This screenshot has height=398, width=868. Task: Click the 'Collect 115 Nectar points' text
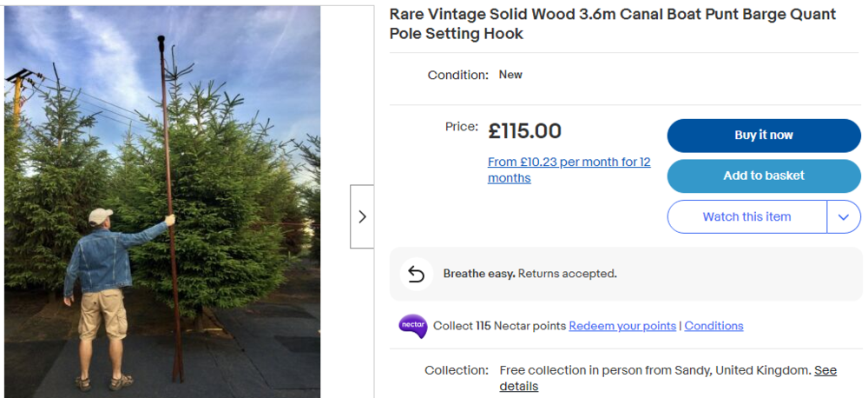(x=499, y=326)
